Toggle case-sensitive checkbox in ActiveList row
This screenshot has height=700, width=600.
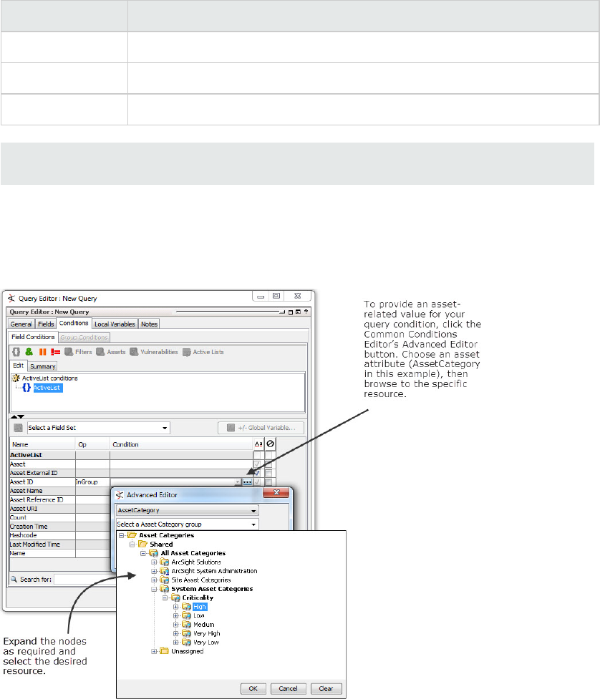[x=257, y=456]
